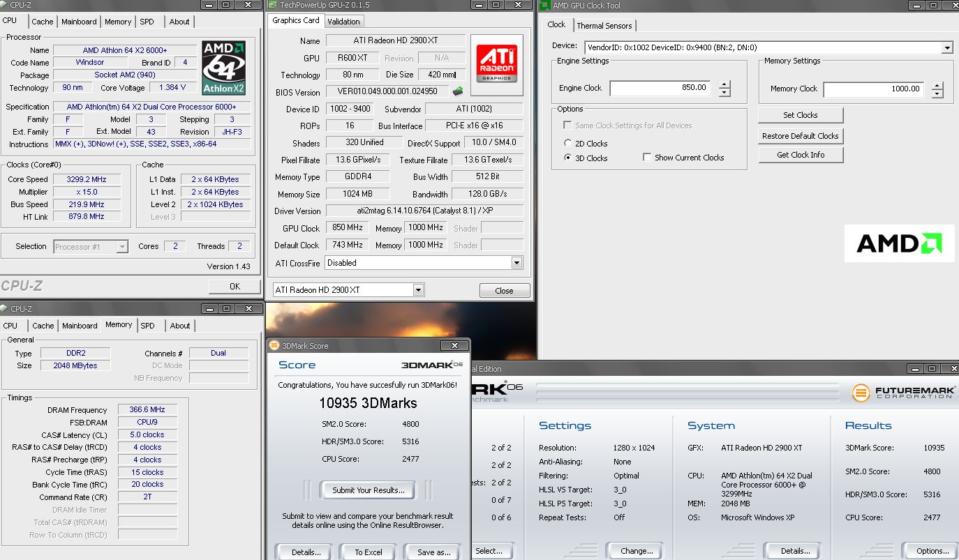Open Mainboard tab in lower CPU-Z window
The image size is (959, 560).
pyautogui.click(x=80, y=326)
